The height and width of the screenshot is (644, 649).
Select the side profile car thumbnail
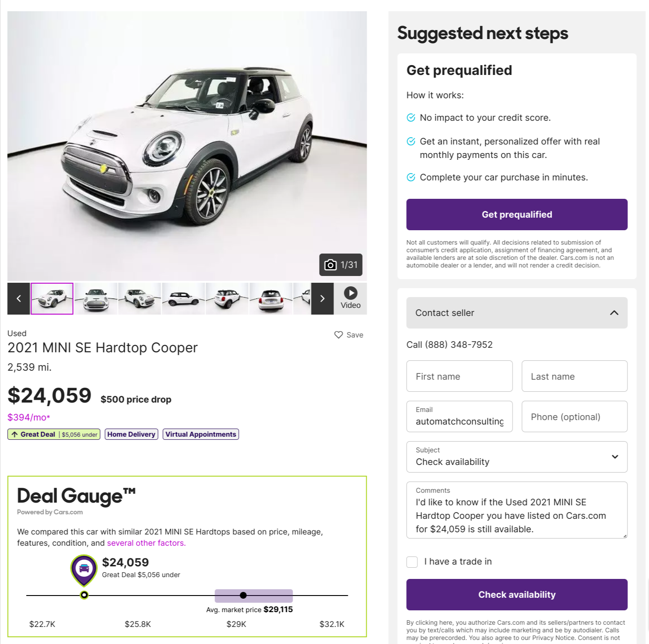[183, 298]
